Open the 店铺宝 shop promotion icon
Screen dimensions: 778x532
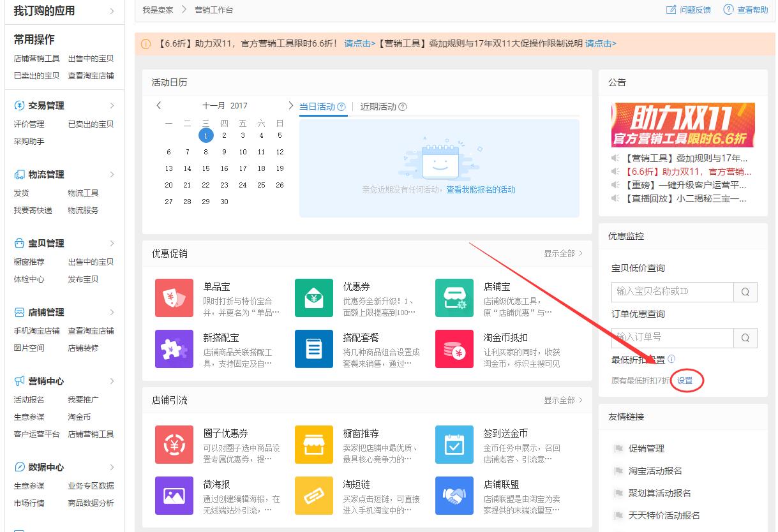coord(454,298)
